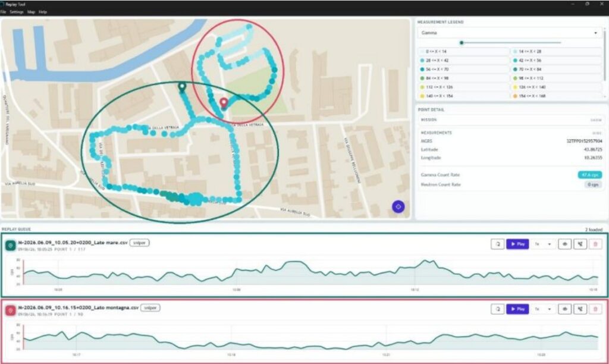The image size is (609, 364).
Task: Toggle visibility of Lato mare track
Action: click(565, 244)
